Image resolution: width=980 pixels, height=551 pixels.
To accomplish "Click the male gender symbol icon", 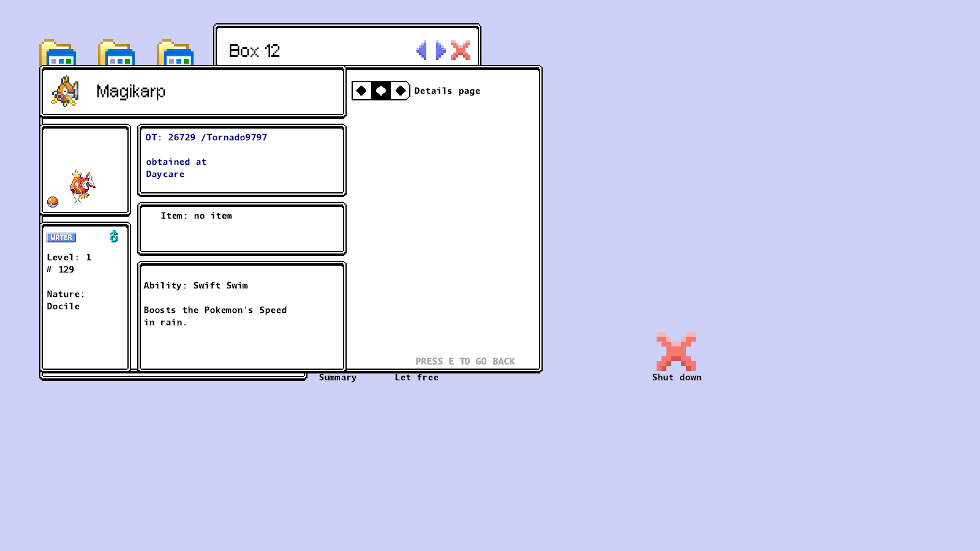I will tap(114, 236).
